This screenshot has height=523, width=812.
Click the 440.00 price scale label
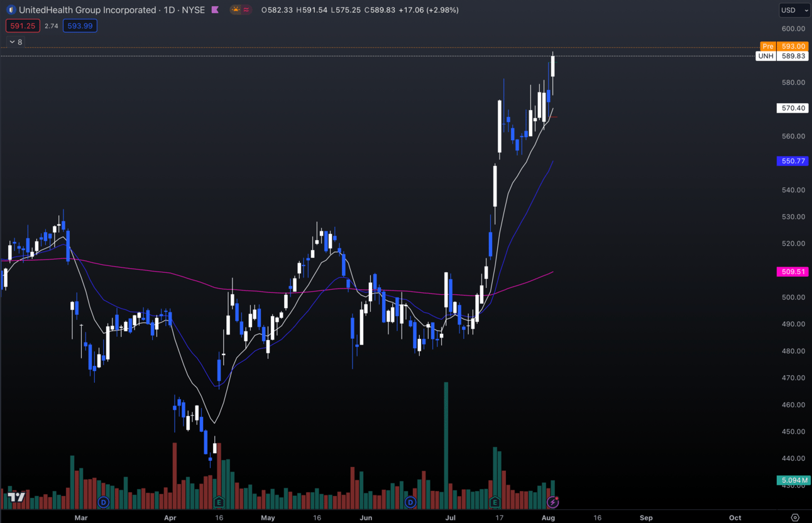coord(793,458)
